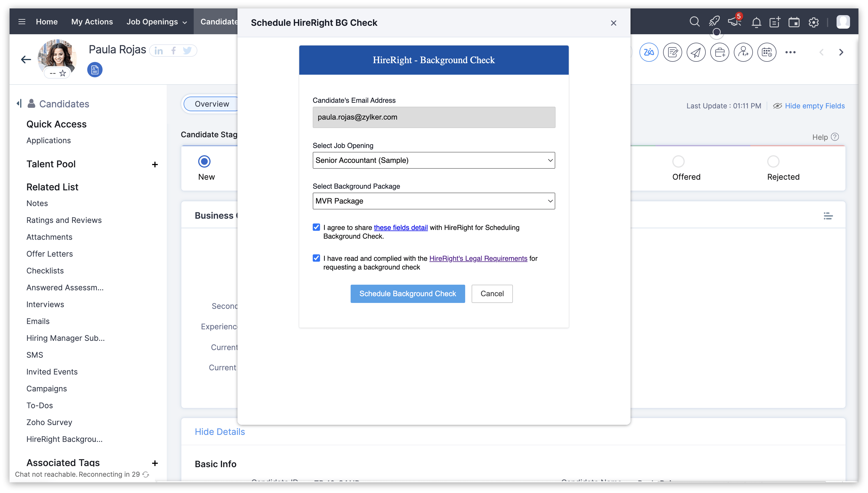This screenshot has height=493, width=868.
Task: Open the My Actions tab
Action: [92, 22]
